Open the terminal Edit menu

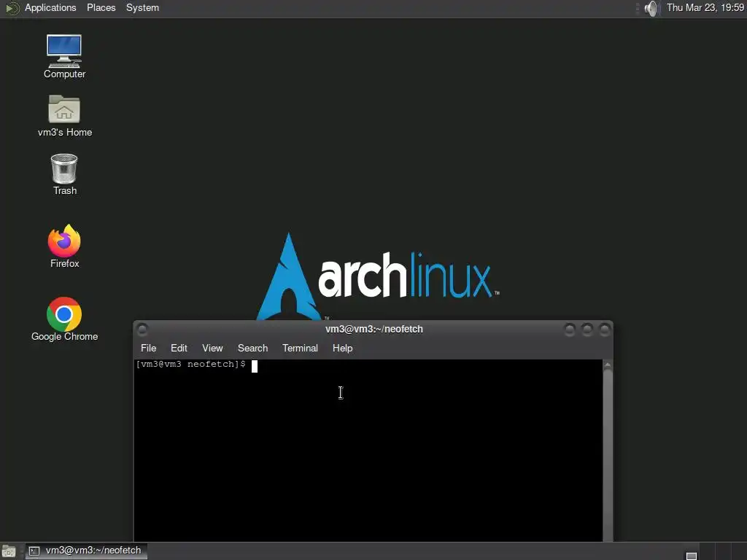tap(179, 348)
